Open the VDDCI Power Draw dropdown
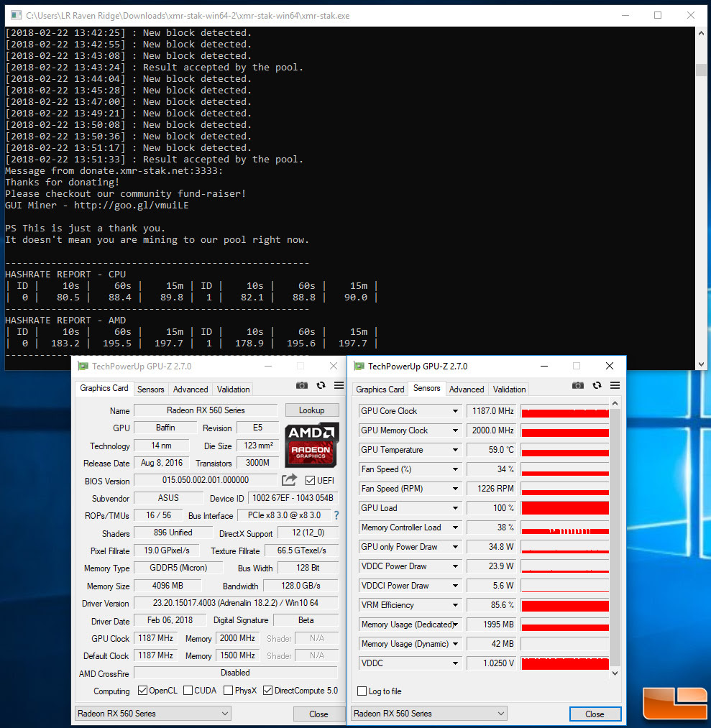 [456, 586]
